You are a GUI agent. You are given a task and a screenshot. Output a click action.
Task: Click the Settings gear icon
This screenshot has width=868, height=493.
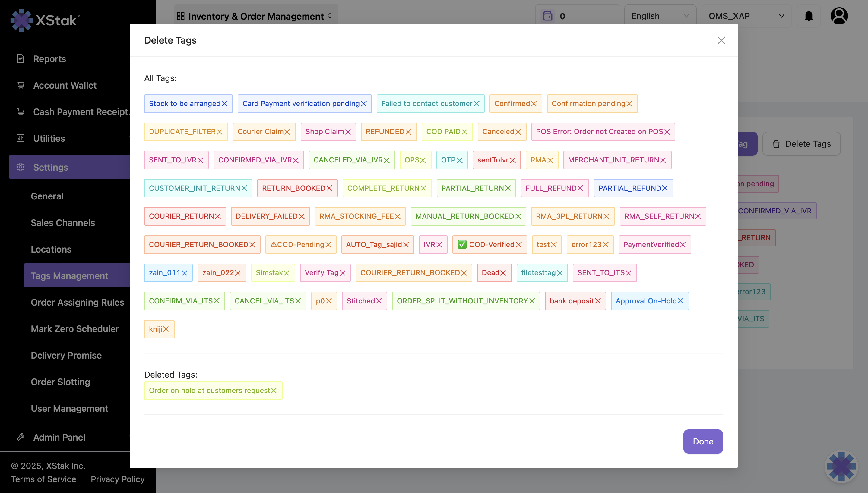pos(20,167)
